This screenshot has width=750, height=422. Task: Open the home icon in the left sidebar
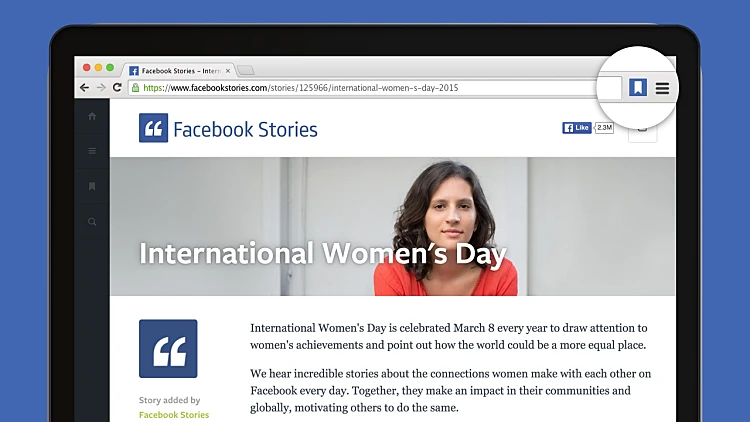click(x=92, y=116)
